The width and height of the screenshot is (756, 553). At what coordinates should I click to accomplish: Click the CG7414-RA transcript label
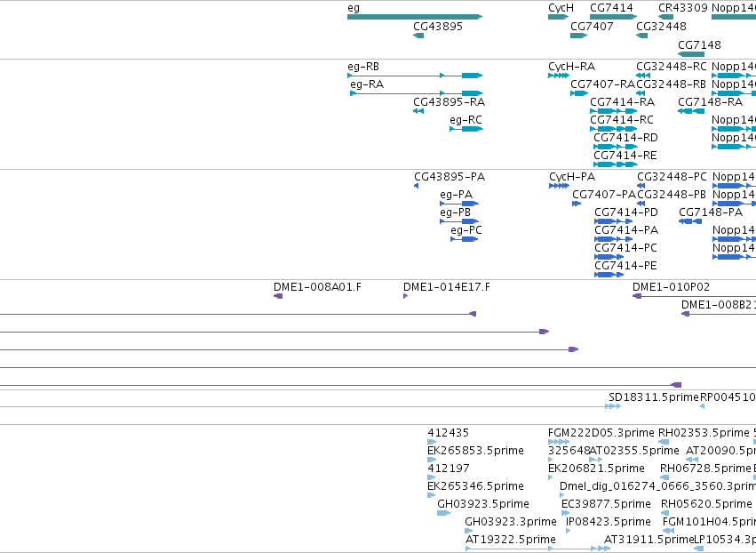click(622, 102)
